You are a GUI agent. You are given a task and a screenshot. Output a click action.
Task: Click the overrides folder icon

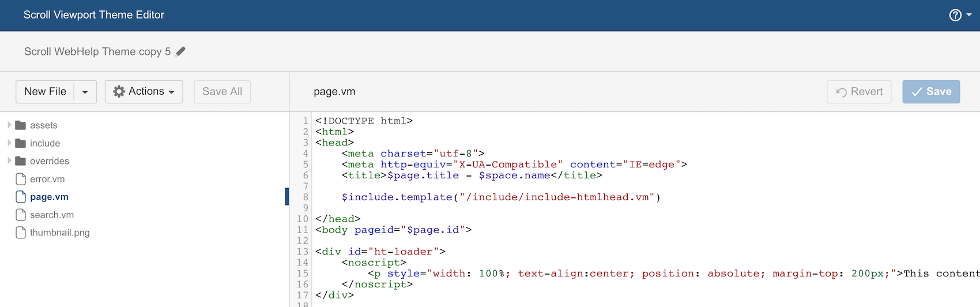point(21,161)
